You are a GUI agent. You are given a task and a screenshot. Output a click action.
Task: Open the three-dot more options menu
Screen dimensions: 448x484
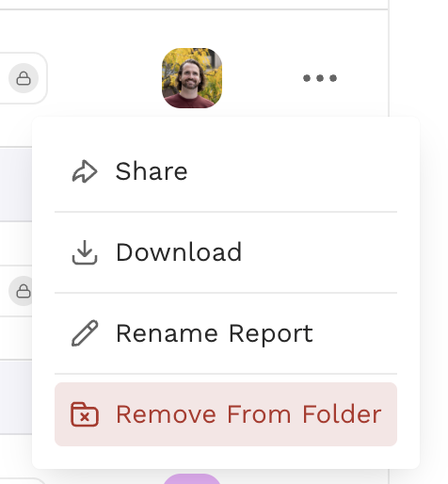[x=320, y=78]
